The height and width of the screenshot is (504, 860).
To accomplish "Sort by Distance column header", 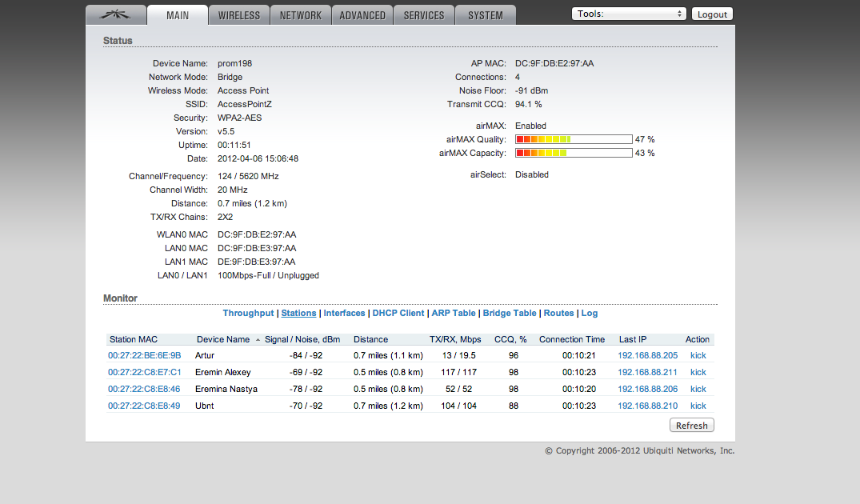I will 370,339.
